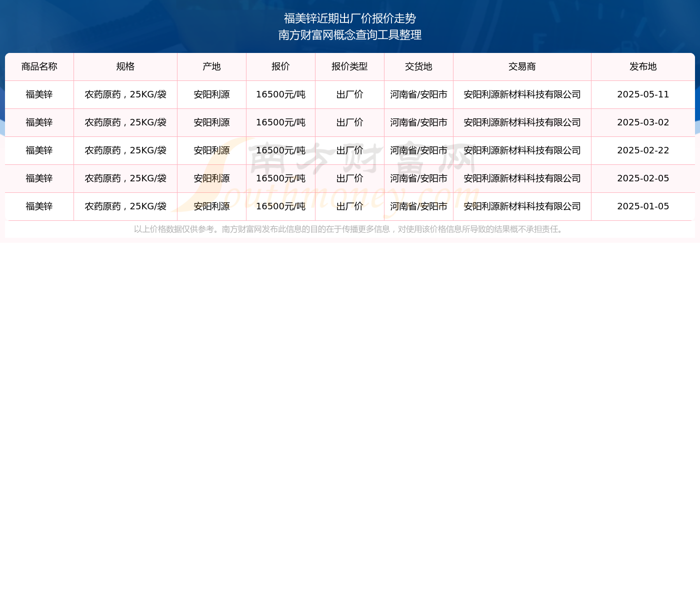Click the trader company in 2025-03-02 row
The image size is (700, 602).
tap(522, 123)
